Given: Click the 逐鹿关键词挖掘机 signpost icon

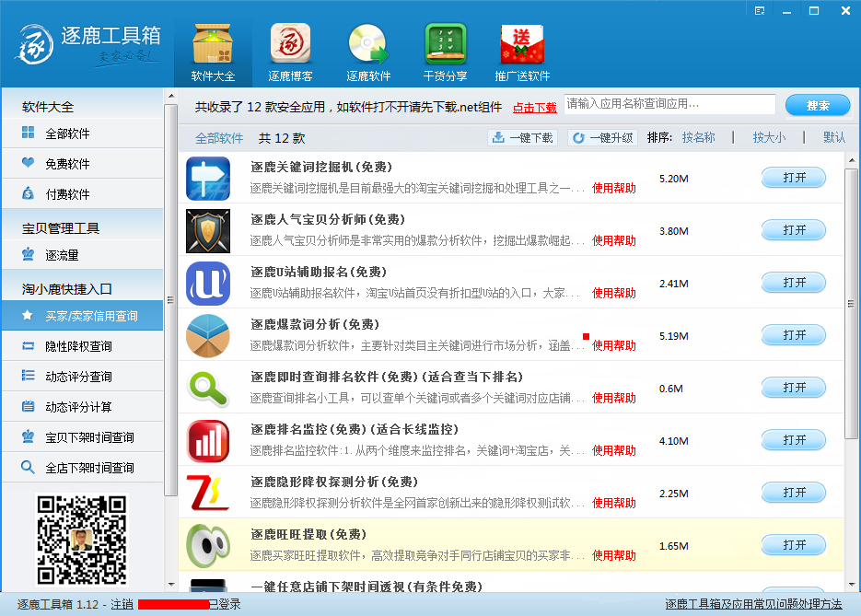Looking at the screenshot, I should (x=208, y=179).
